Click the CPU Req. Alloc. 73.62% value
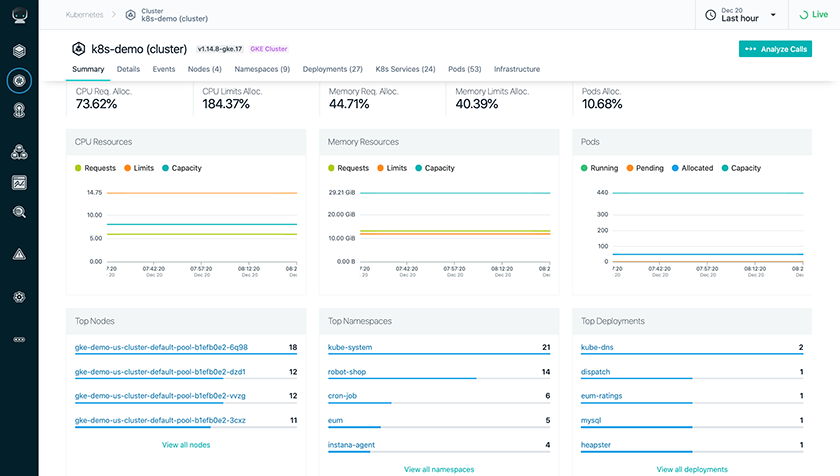840x476 pixels. pyautogui.click(x=96, y=104)
